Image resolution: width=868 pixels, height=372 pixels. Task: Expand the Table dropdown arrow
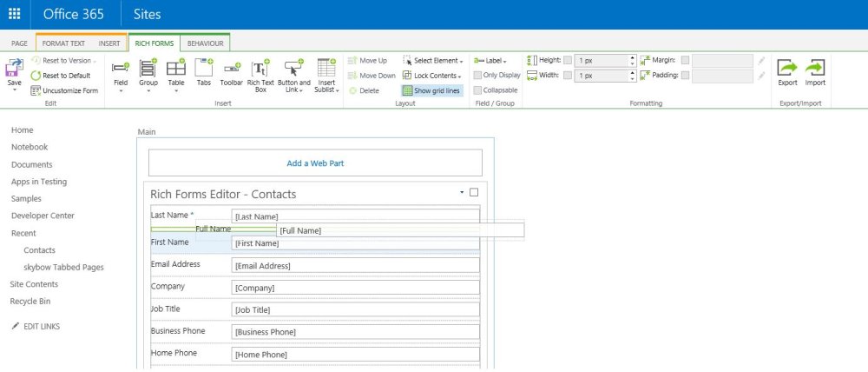[x=176, y=90]
